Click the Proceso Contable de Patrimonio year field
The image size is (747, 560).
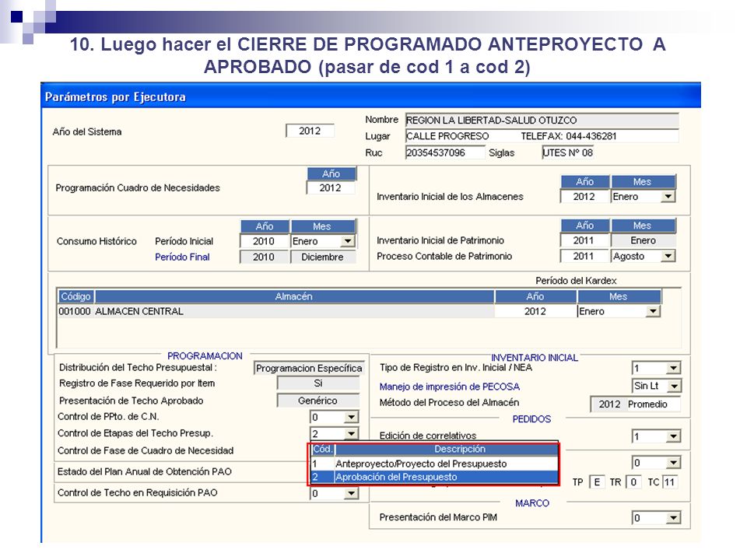[584, 256]
